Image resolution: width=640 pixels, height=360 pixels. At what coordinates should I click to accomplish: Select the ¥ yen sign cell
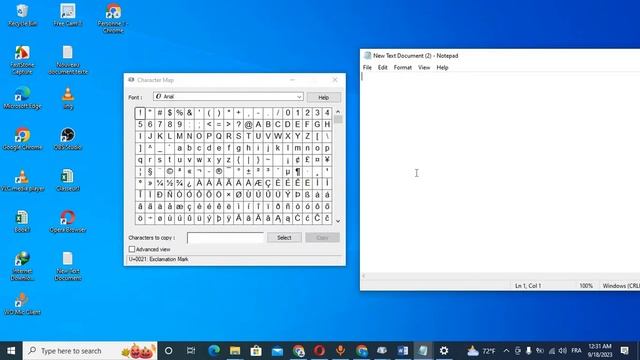(327, 160)
